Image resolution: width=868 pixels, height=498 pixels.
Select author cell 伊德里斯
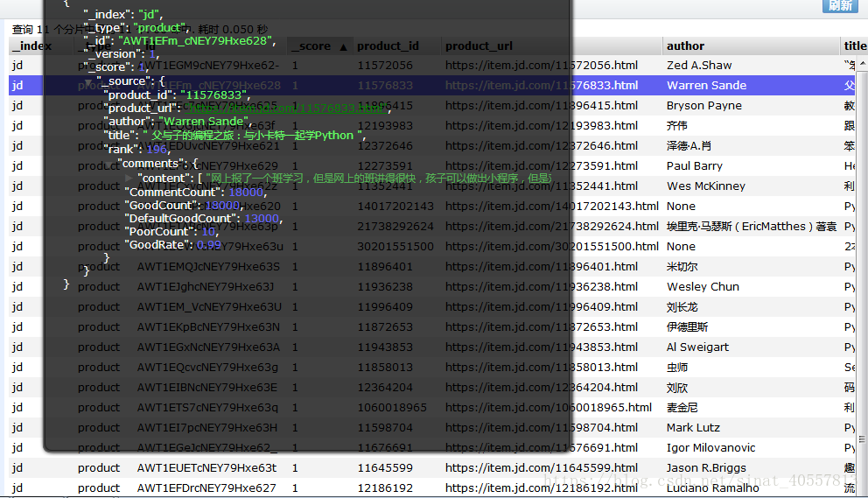(688, 326)
